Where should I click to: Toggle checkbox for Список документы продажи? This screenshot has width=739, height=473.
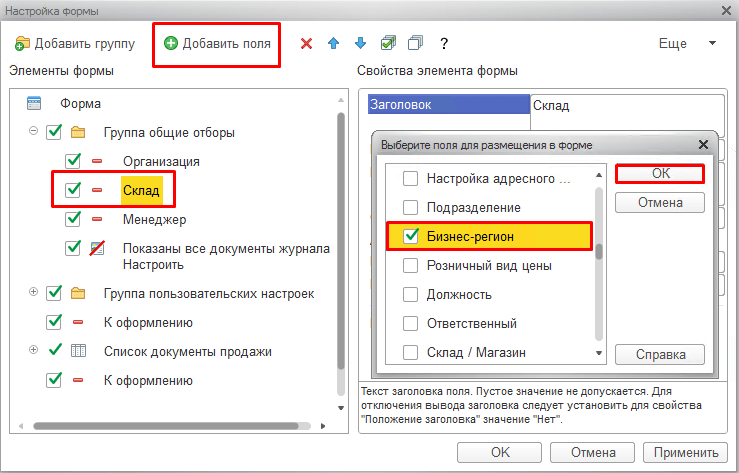pos(55,351)
